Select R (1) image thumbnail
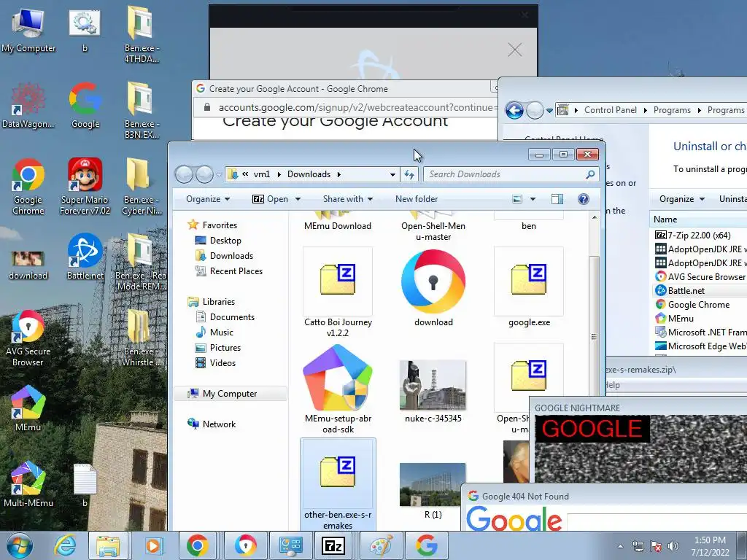This screenshot has width=747, height=560. click(x=433, y=491)
